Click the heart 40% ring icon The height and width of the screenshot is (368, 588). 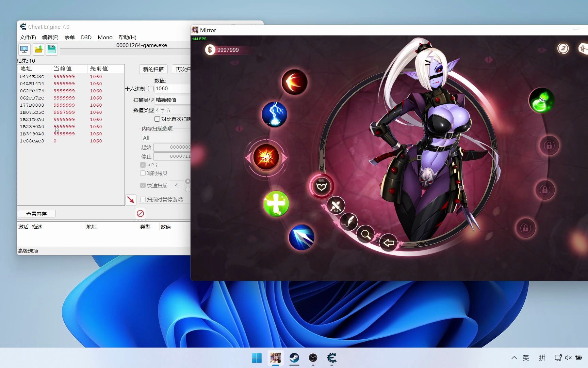pos(322,186)
